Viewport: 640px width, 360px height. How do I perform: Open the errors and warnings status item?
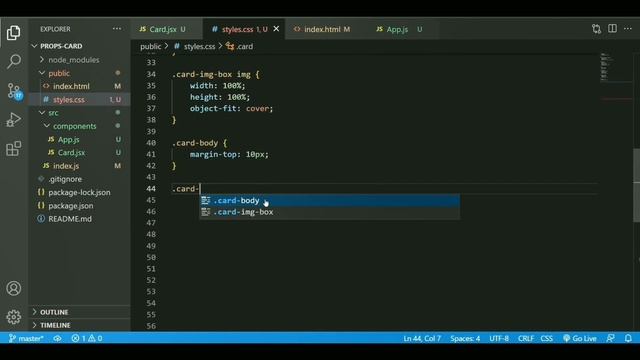click(x=87, y=338)
